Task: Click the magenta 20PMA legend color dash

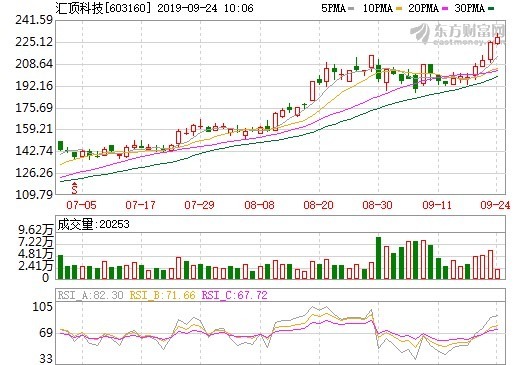Action: pyautogui.click(x=445, y=9)
